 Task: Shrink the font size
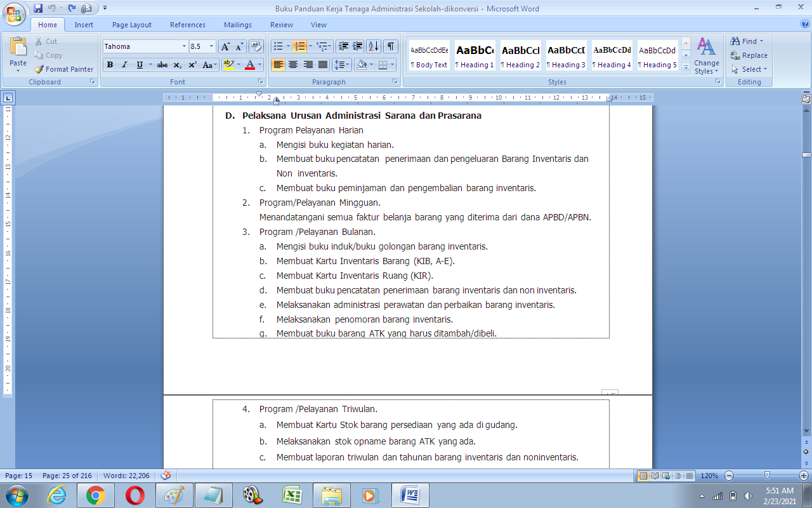[240, 46]
